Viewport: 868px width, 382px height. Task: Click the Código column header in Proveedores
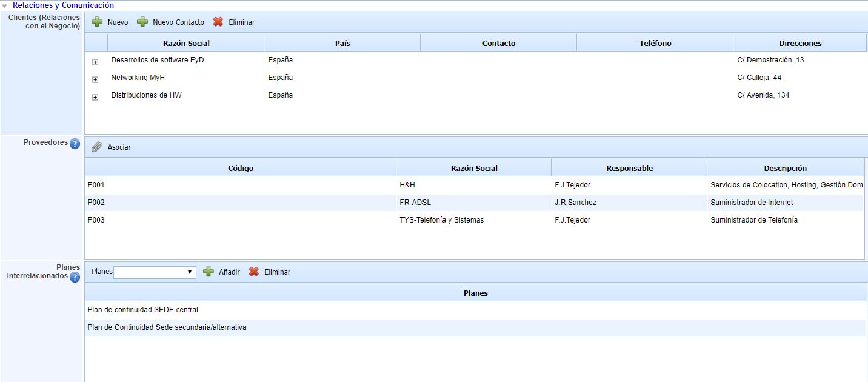tap(241, 168)
